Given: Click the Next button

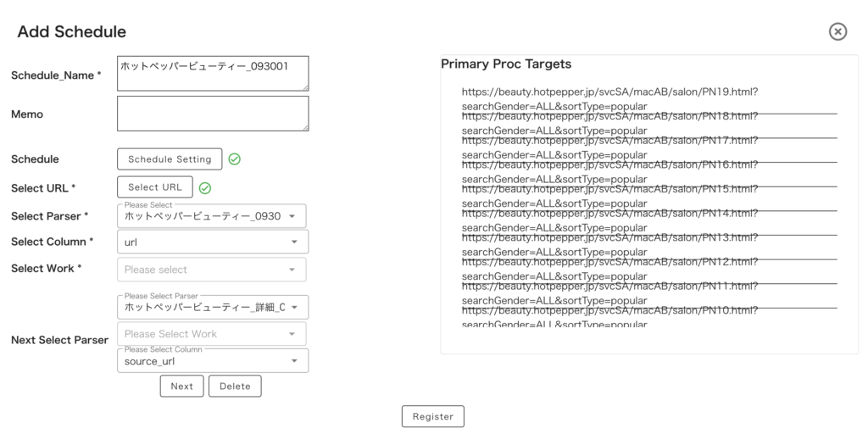Looking at the screenshot, I should 182,387.
